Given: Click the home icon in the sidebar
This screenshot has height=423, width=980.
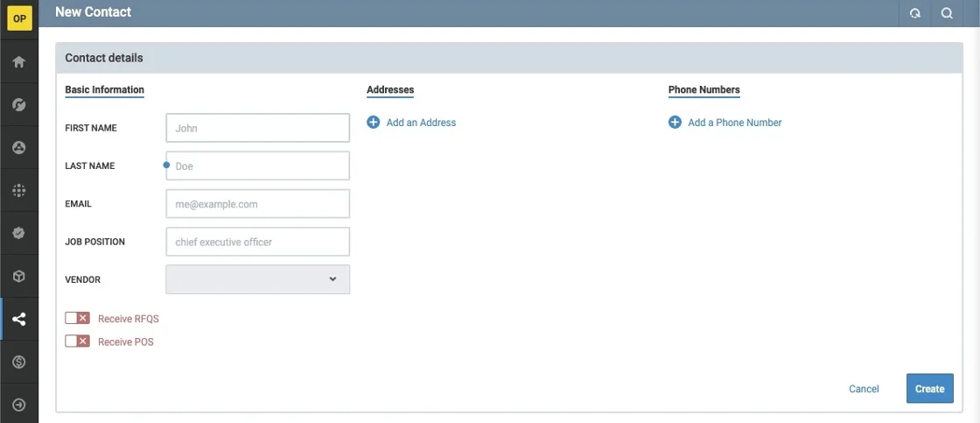Looking at the screenshot, I should [19, 62].
